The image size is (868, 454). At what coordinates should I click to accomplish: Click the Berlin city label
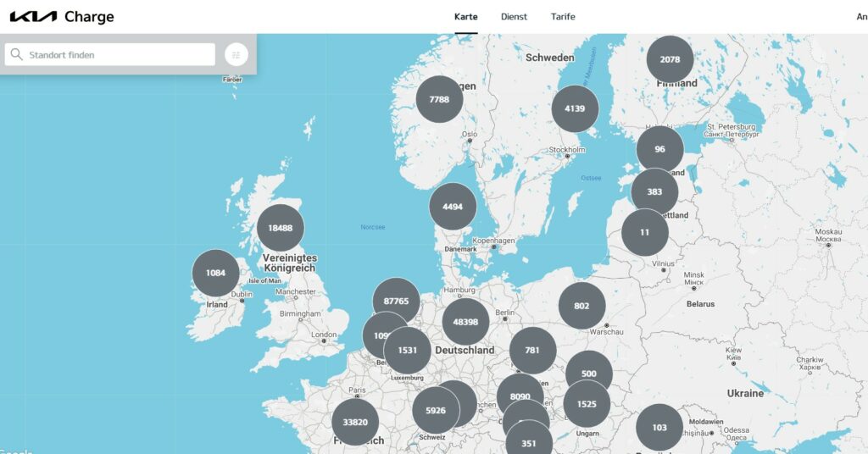point(504,313)
